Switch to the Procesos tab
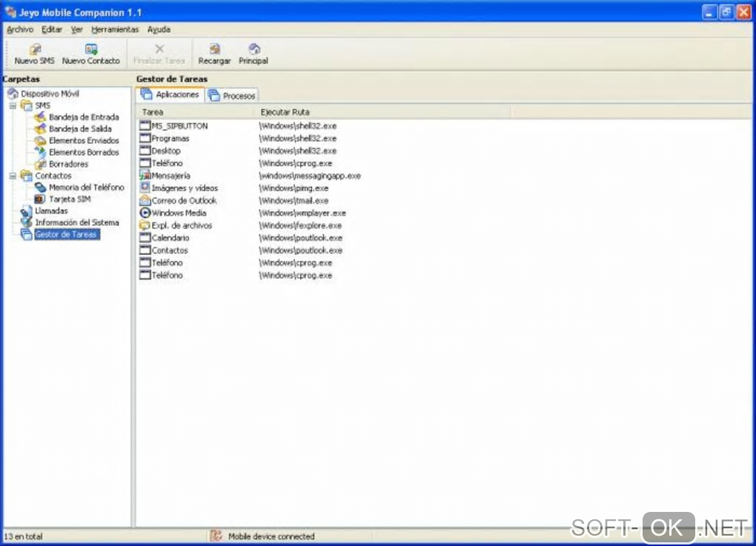 pyautogui.click(x=233, y=96)
